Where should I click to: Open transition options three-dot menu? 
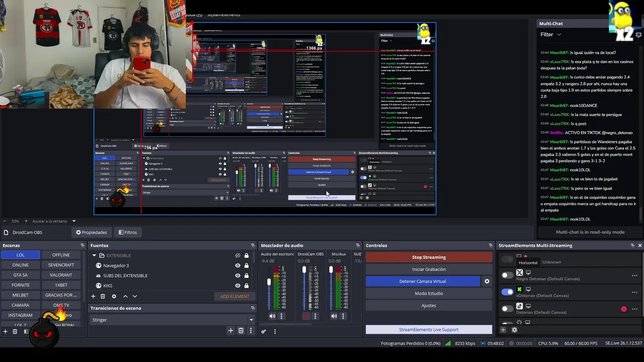click(x=251, y=330)
